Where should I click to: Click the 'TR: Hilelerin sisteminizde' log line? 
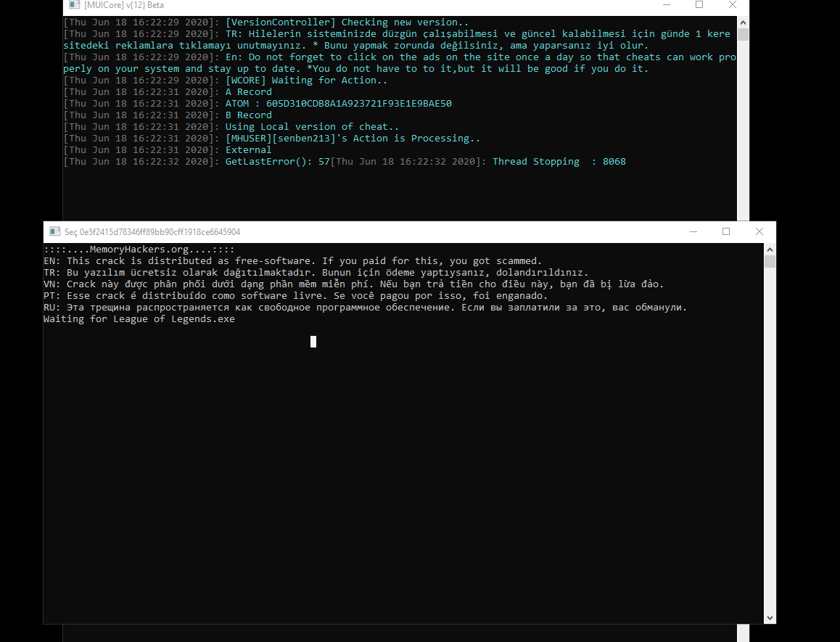pos(397,40)
